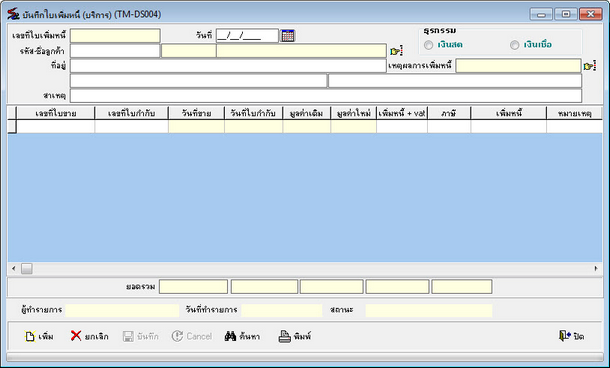Click the ยกเลิก red X button

[89, 336]
